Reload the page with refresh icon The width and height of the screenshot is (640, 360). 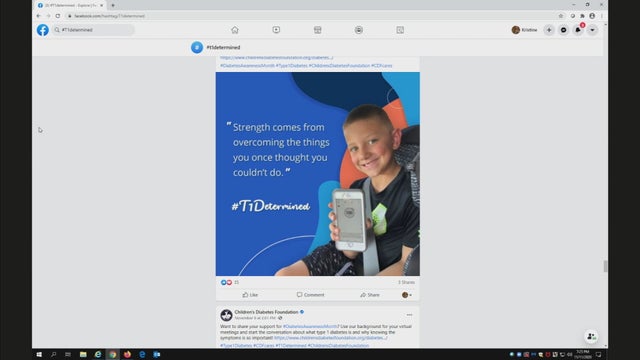(x=58, y=16)
